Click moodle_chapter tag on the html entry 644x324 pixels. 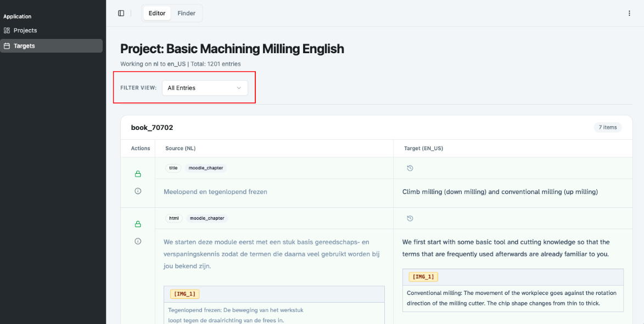point(207,218)
